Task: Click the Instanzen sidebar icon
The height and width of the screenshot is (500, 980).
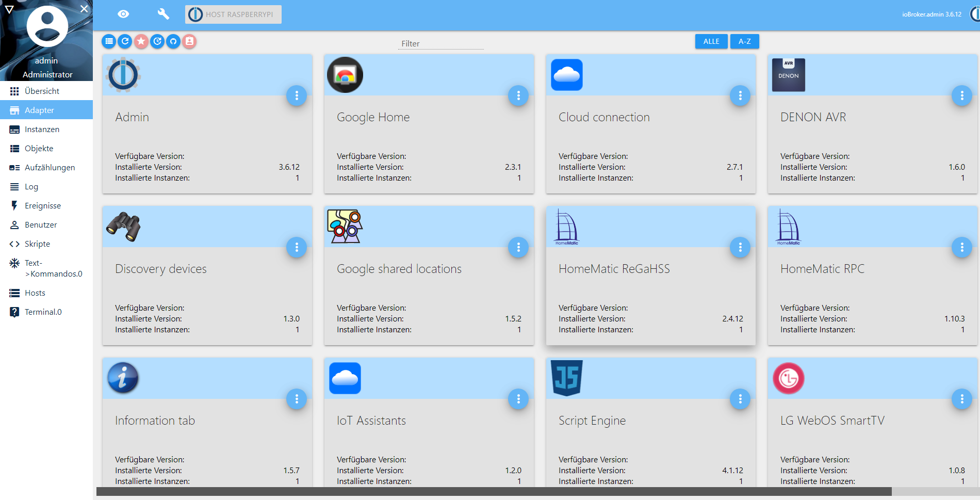Action: (14, 130)
